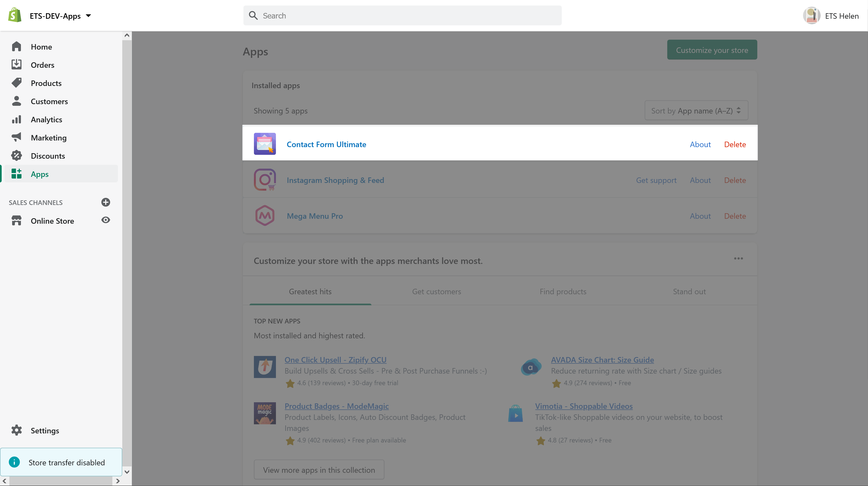The image size is (868, 486).
Task: Click the magnifier search icon
Action: 253,15
